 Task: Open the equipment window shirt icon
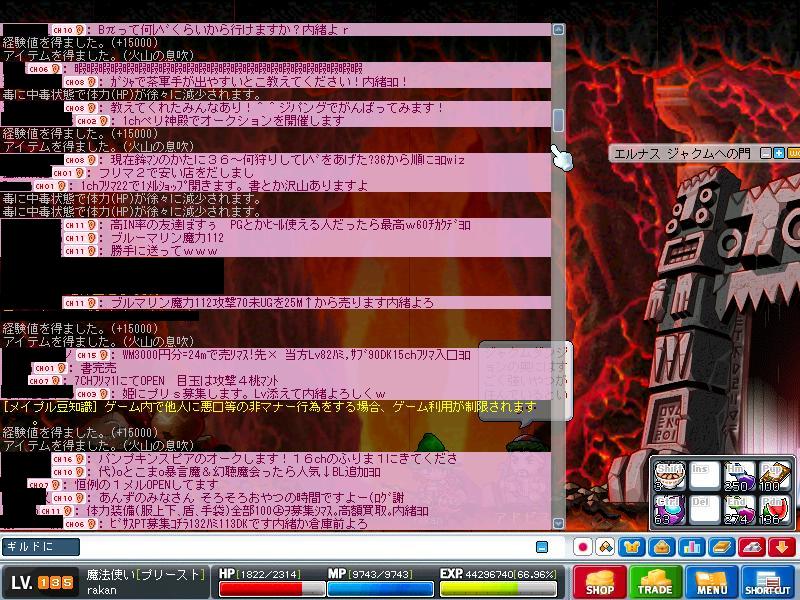click(632, 547)
